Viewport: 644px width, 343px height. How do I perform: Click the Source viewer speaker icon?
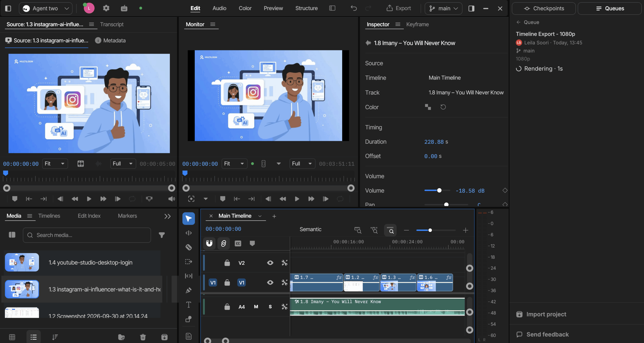point(172,199)
